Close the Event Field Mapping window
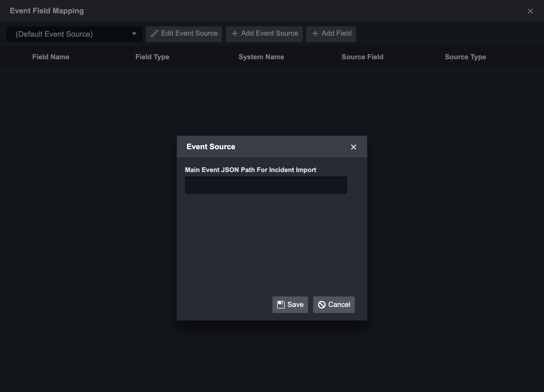 point(530,11)
